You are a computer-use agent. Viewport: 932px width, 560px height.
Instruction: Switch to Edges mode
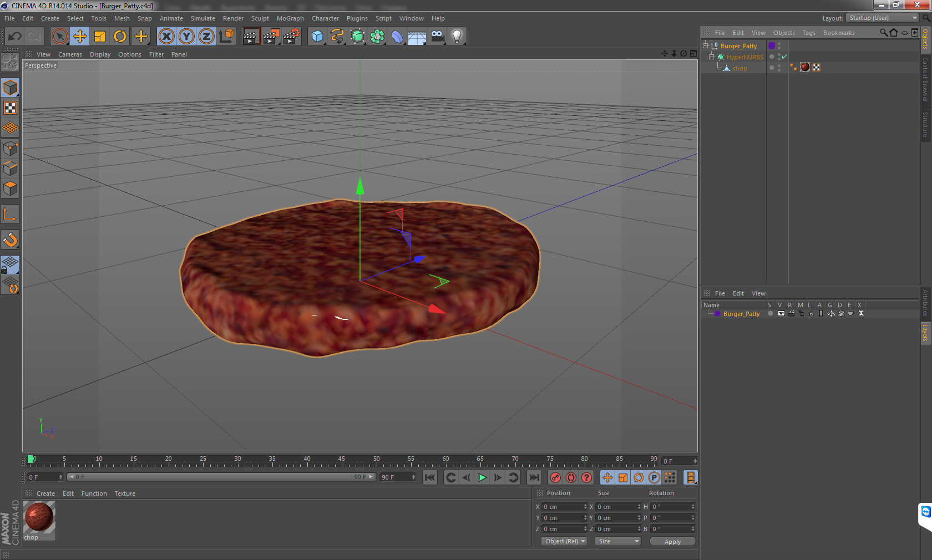10,168
